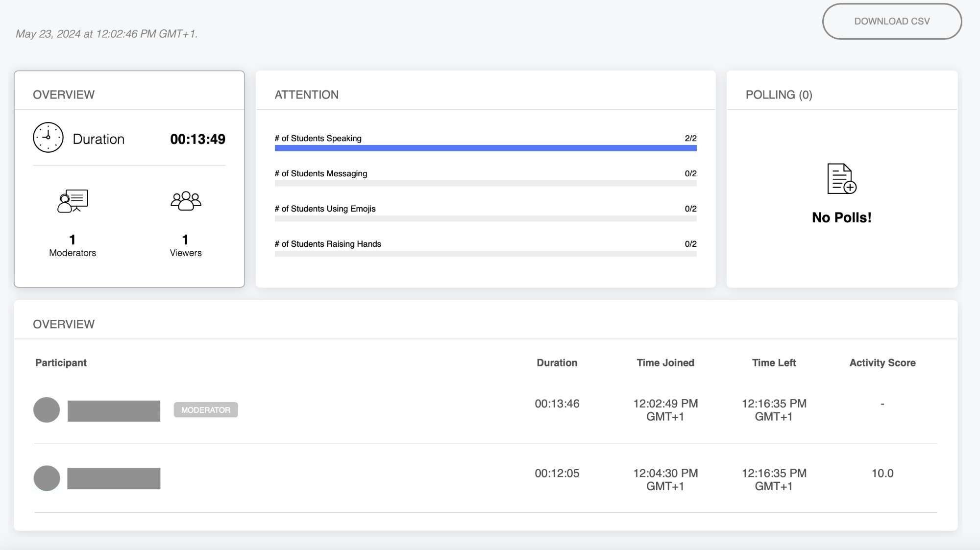This screenshot has height=550, width=980.
Task: Click the Participant column header
Action: coord(61,363)
